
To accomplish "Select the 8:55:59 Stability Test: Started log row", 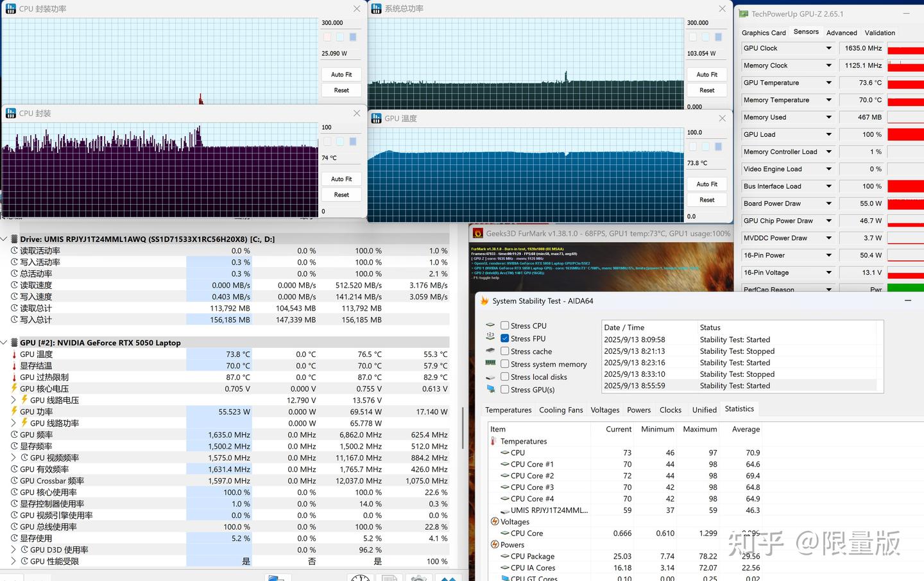I will (x=739, y=386).
